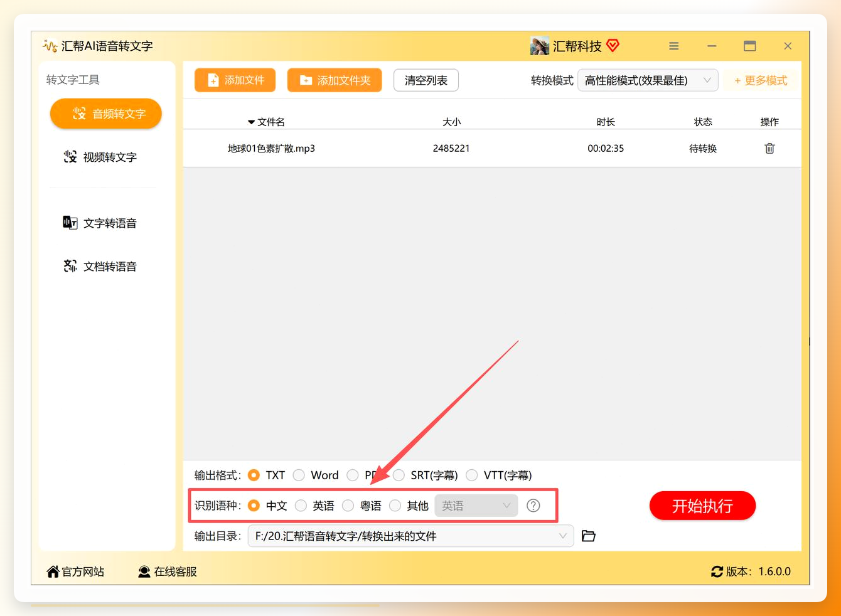Select TXT output format
The width and height of the screenshot is (841, 616).
coord(254,475)
